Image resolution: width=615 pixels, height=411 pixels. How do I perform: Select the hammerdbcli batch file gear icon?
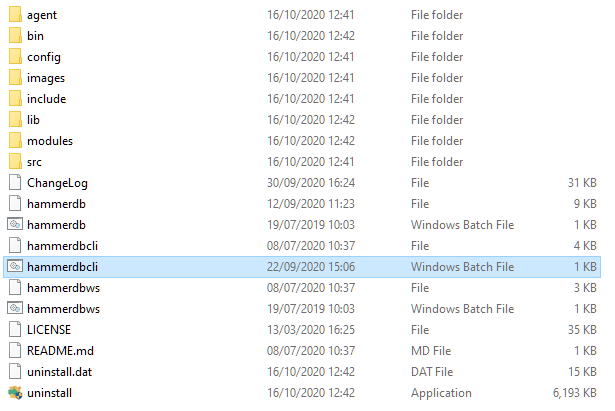[x=15, y=266]
